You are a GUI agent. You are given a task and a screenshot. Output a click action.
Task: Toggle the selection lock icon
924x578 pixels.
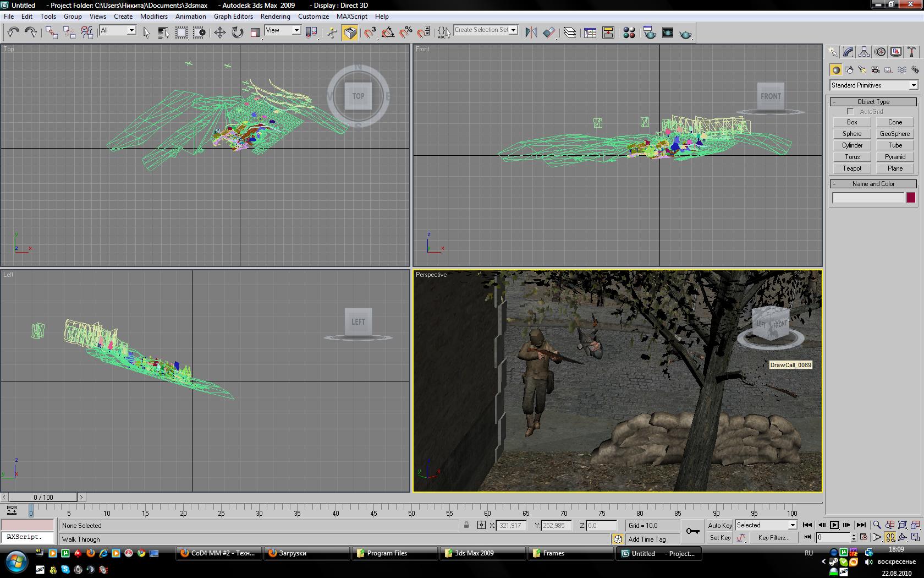pos(466,525)
